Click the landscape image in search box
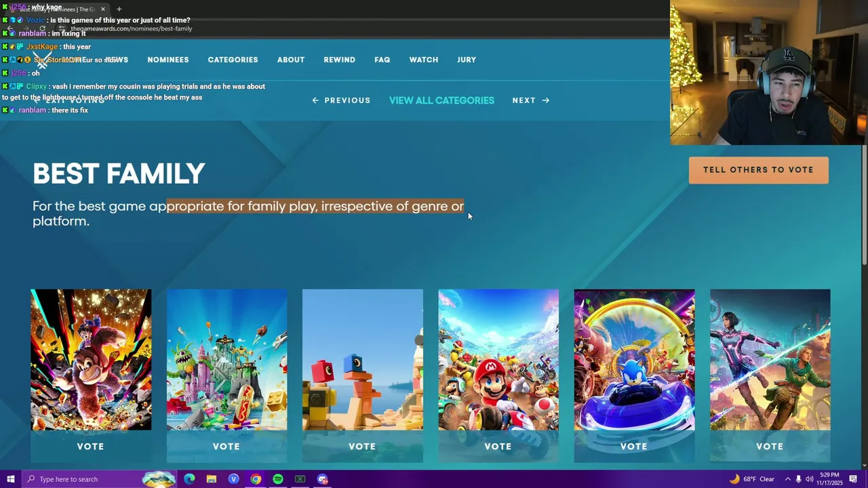The height and width of the screenshot is (488, 868). coord(159,479)
